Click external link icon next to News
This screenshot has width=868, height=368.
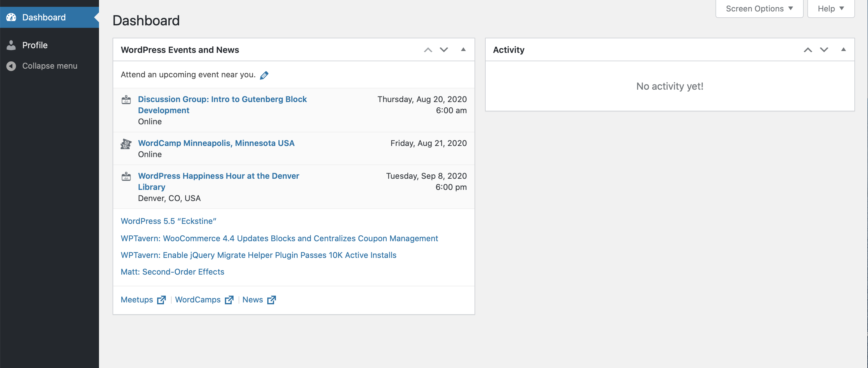[271, 300]
